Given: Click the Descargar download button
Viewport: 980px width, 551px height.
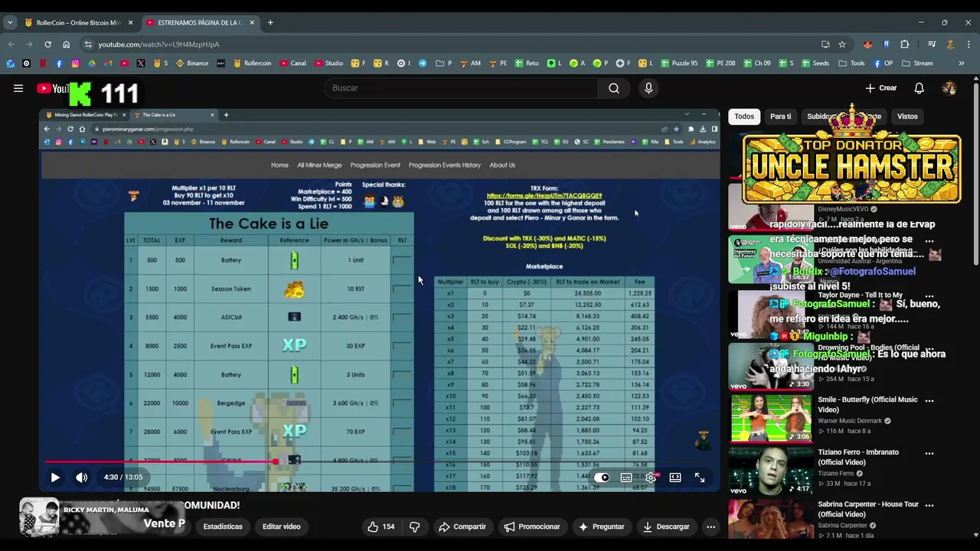Looking at the screenshot, I should coord(666,527).
